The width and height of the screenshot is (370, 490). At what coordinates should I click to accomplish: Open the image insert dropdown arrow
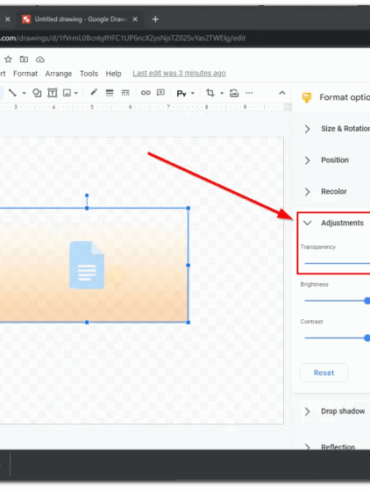pyautogui.click(x=76, y=93)
